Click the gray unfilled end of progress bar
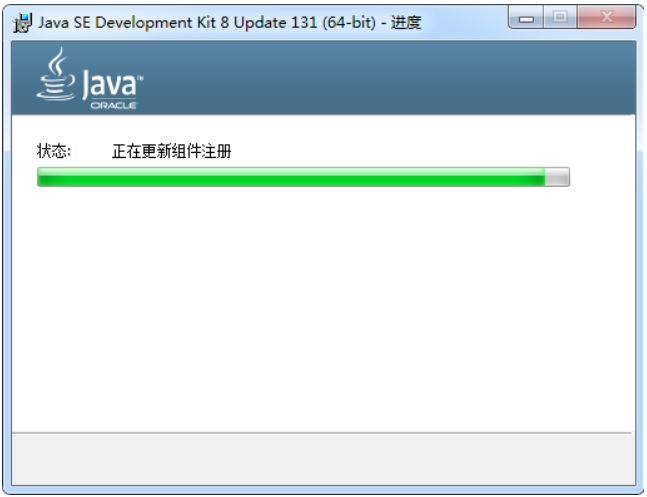This screenshot has height=497, width=647. (557, 177)
